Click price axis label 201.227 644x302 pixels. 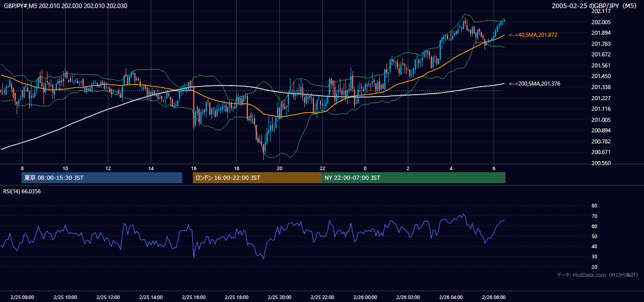(601, 98)
